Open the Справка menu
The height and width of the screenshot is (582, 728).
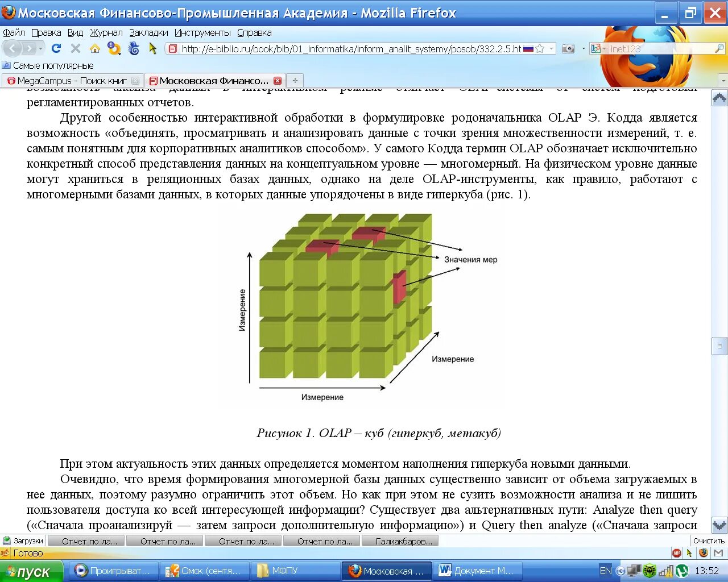pyautogui.click(x=254, y=32)
